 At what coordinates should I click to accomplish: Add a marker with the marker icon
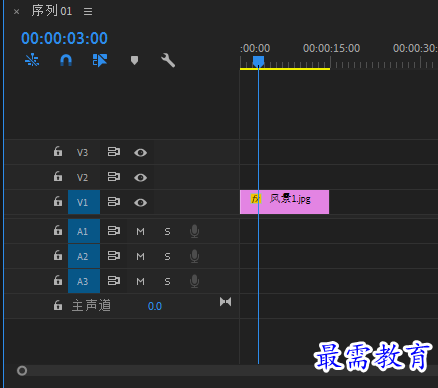point(134,60)
